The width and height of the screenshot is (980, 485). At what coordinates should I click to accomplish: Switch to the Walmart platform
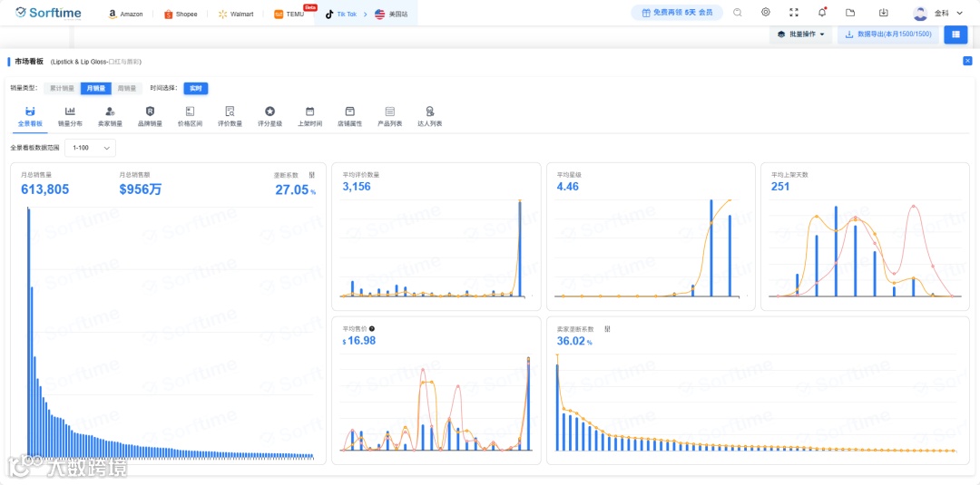(236, 14)
